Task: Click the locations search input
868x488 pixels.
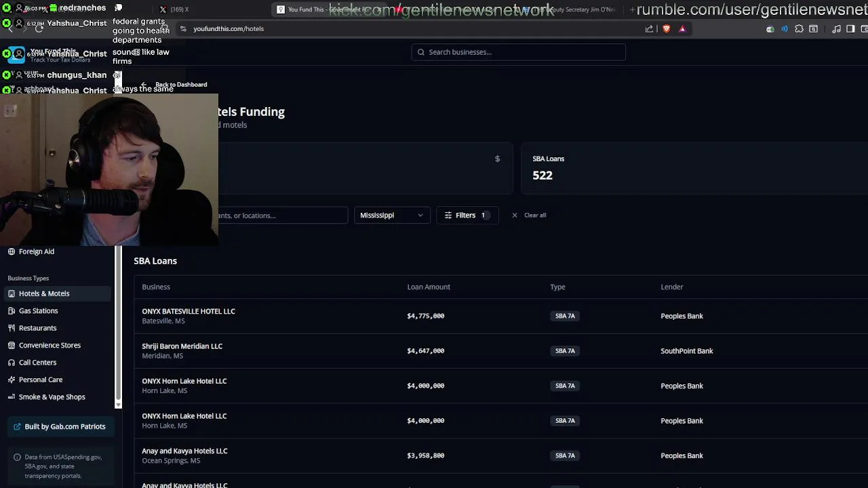Action: point(283,215)
